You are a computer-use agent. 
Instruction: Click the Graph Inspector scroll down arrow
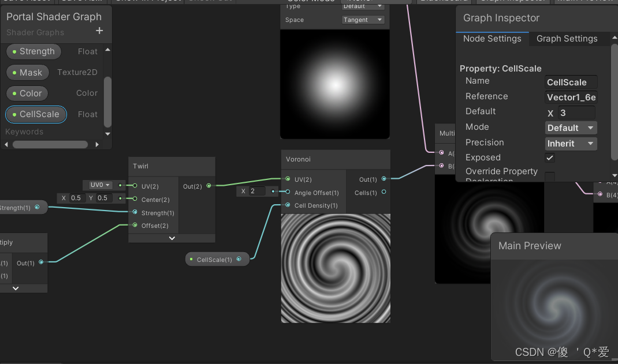pos(615,175)
